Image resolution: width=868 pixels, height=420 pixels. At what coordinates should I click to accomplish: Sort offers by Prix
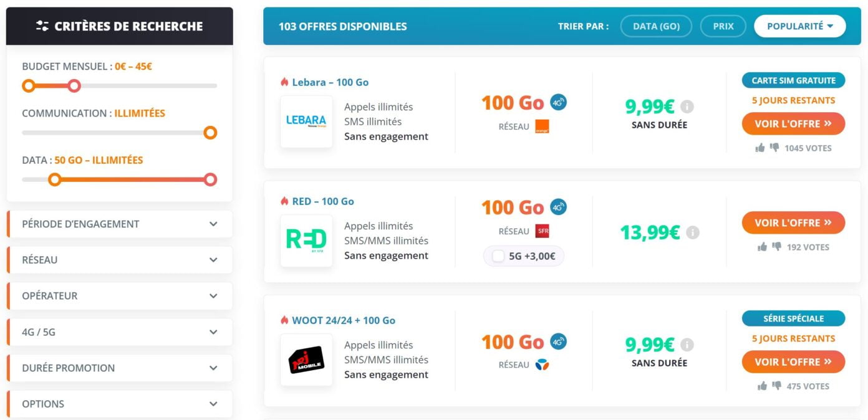click(x=723, y=26)
